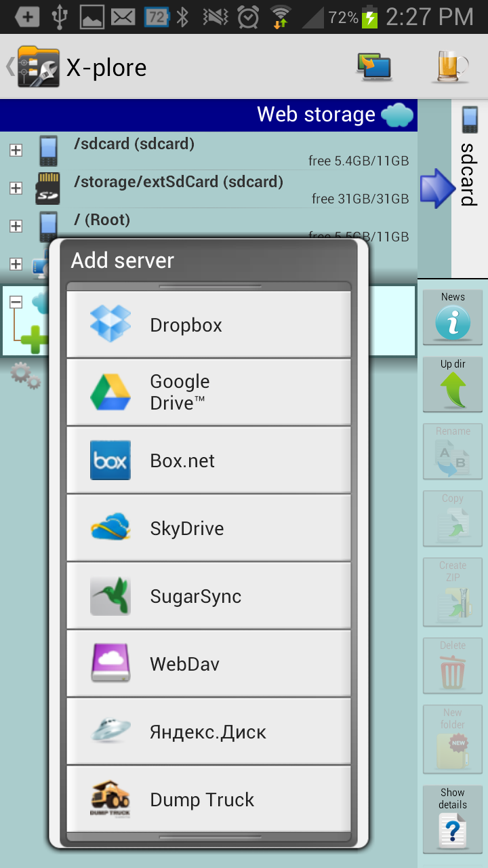Click 'free 5.4GB/11GB' storage text
This screenshot has width=488, height=868.
point(359,161)
